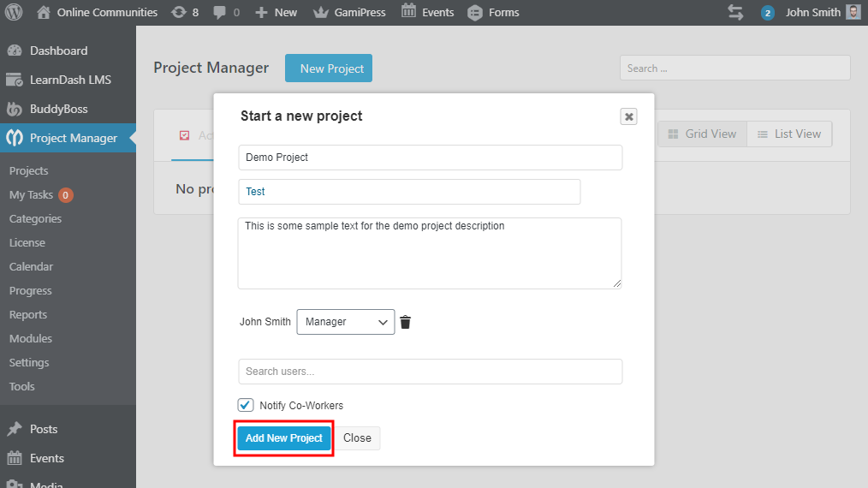Open the Manager role dropdown
Screen dimensions: 868x488
(x=346, y=322)
